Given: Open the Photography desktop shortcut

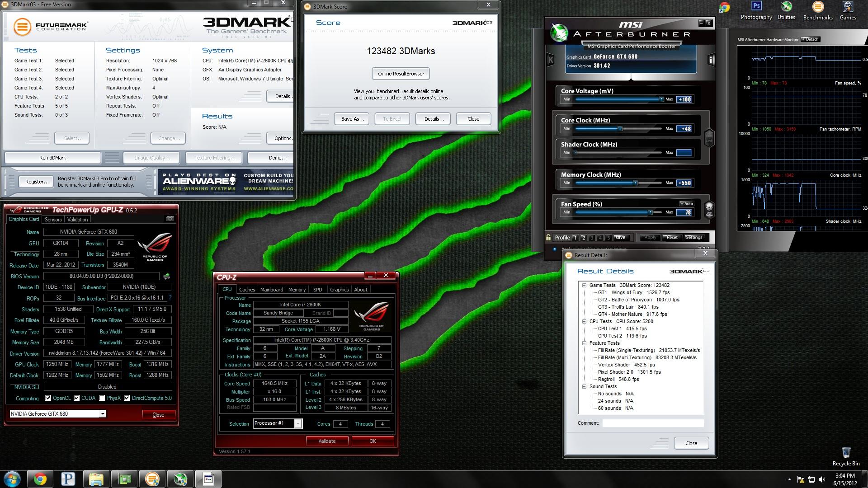Looking at the screenshot, I should coord(756,11).
